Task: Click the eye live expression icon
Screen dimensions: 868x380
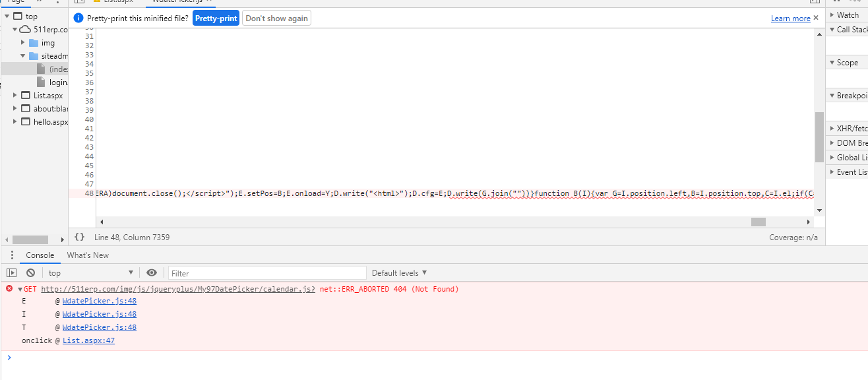Action: [x=152, y=273]
